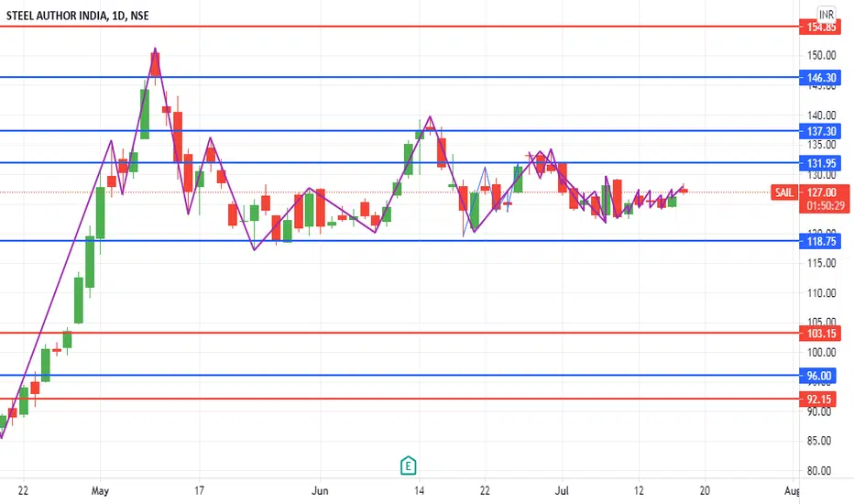Image resolution: width=854 pixels, height=504 pixels.
Task: Select the 103.15 red price line label
Action: click(x=820, y=334)
